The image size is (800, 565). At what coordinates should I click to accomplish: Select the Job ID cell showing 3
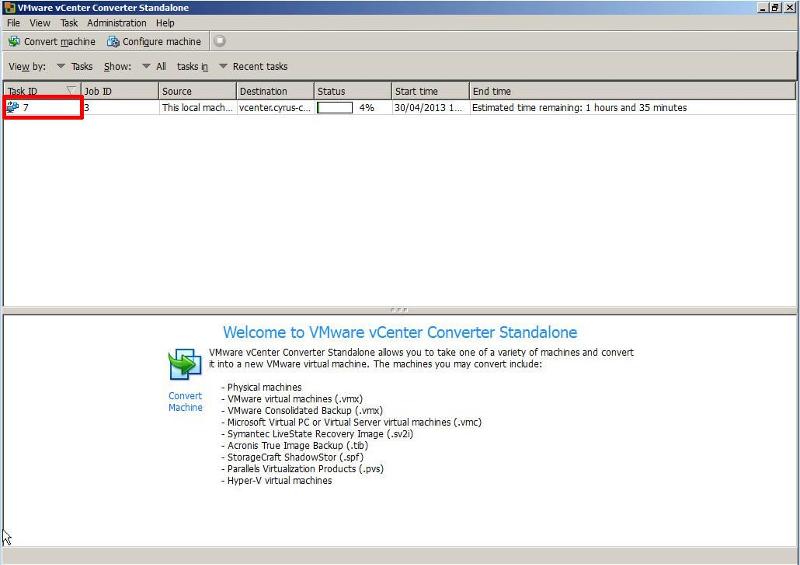point(120,108)
